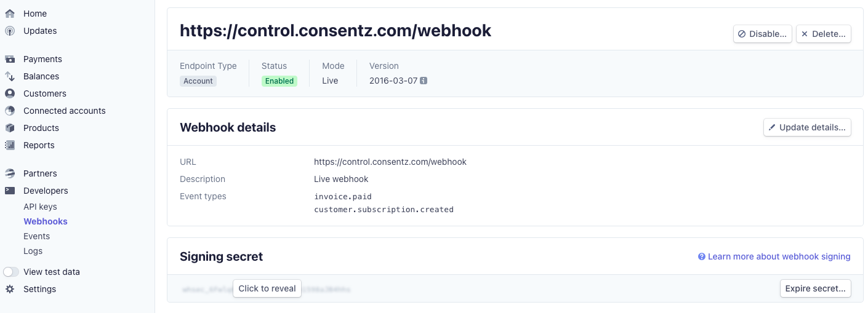This screenshot has width=868, height=313.
Task: Click the Home house icon
Action: [10, 14]
